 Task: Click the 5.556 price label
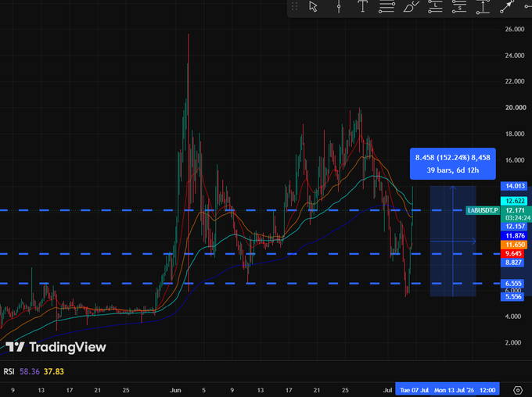pos(513,297)
